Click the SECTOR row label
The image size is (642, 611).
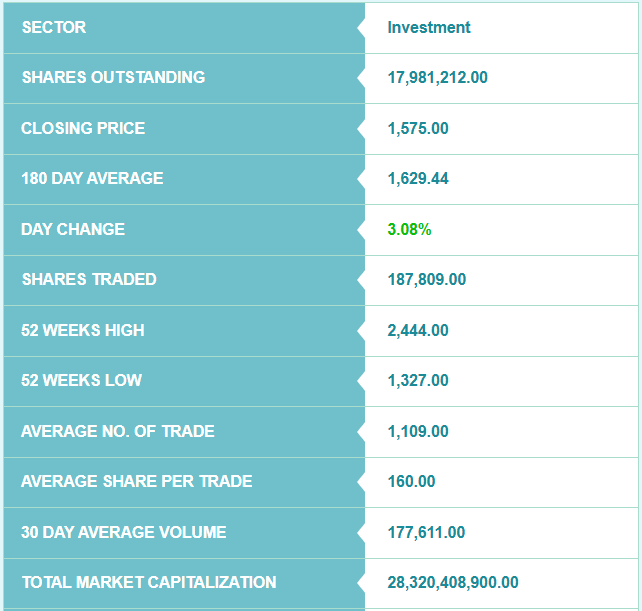54,27
